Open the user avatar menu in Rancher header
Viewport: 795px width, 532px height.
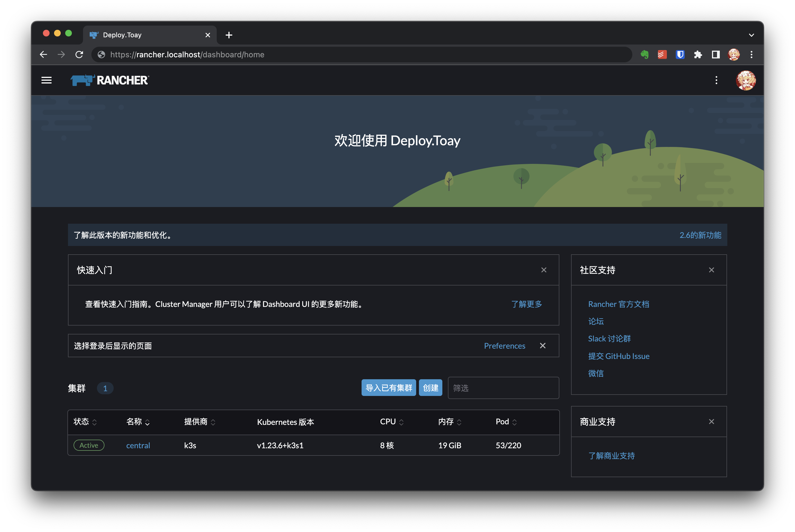point(745,80)
